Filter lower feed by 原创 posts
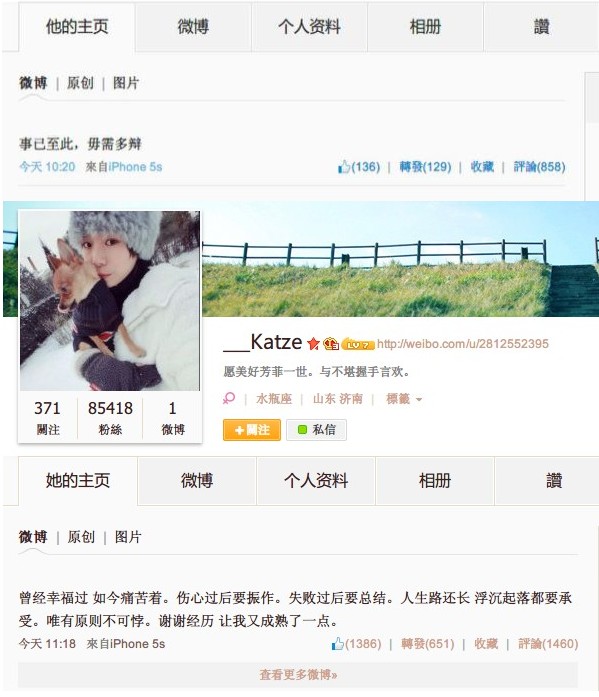This screenshot has height=697, width=599. pyautogui.click(x=81, y=537)
